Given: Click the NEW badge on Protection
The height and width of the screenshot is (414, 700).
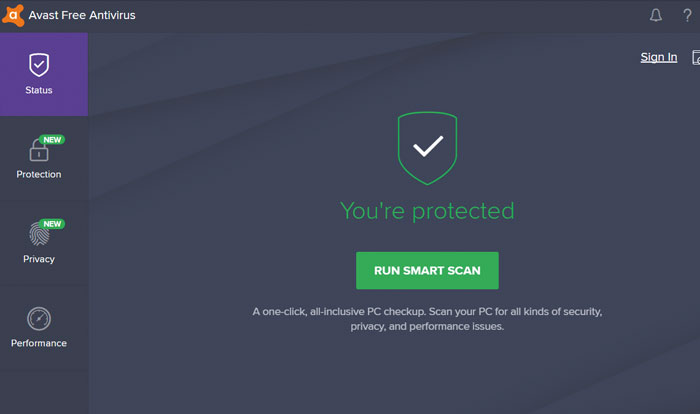Looking at the screenshot, I should 52,140.
